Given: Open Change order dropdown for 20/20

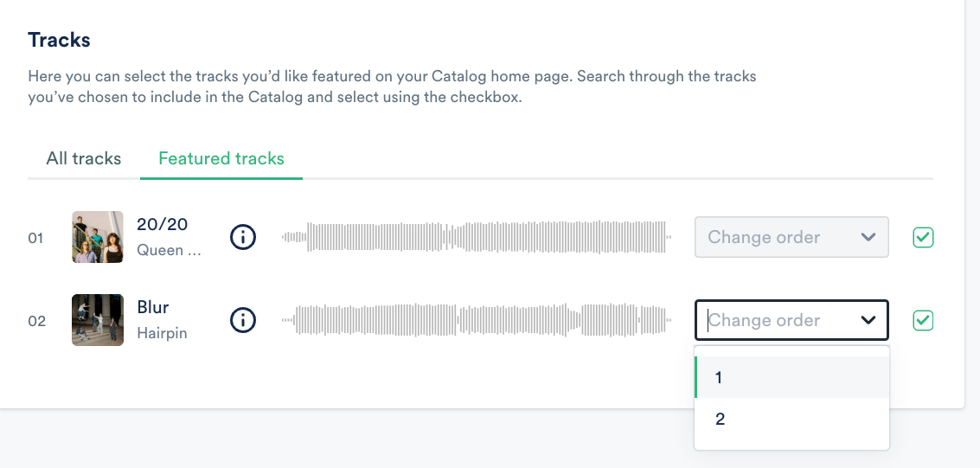Looking at the screenshot, I should coord(791,237).
